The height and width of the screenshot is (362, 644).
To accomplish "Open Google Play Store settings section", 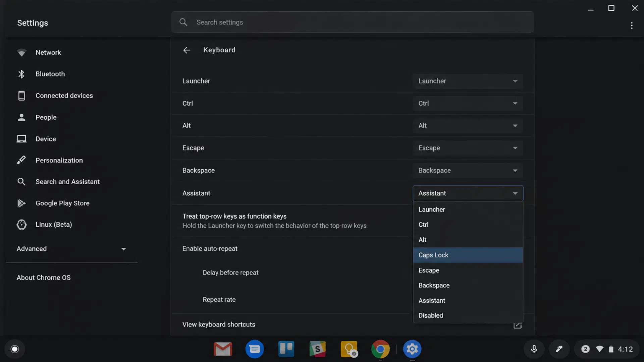I will pyautogui.click(x=62, y=203).
